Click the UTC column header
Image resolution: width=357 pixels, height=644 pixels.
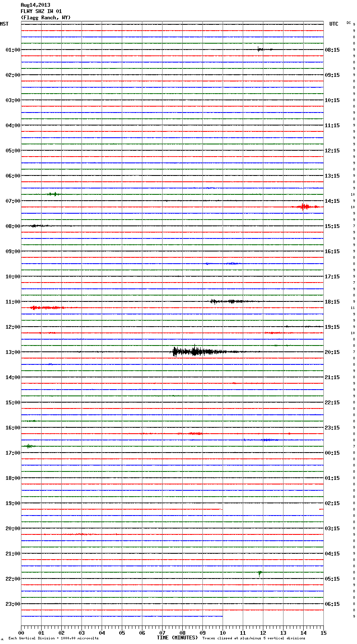[333, 24]
